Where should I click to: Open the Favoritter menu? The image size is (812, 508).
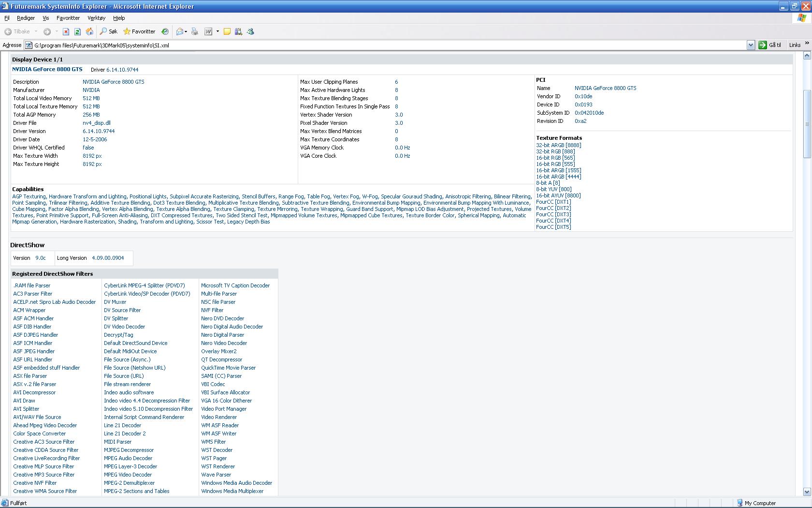(68, 18)
